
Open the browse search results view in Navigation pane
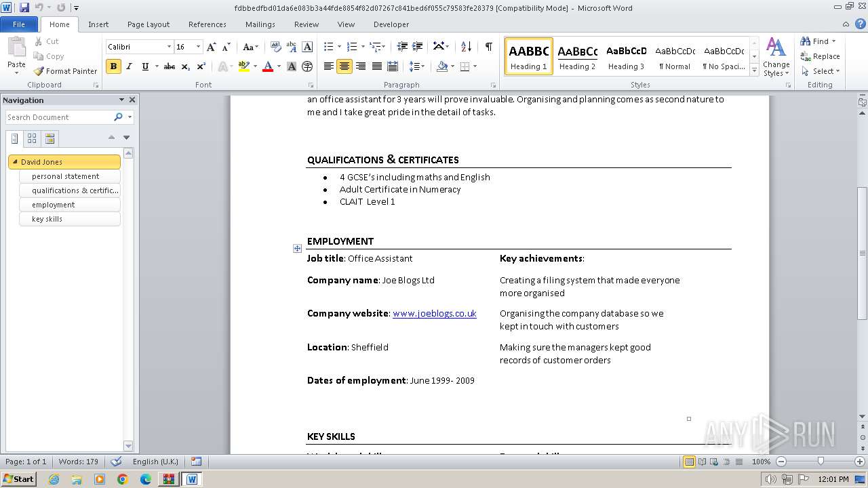click(50, 138)
